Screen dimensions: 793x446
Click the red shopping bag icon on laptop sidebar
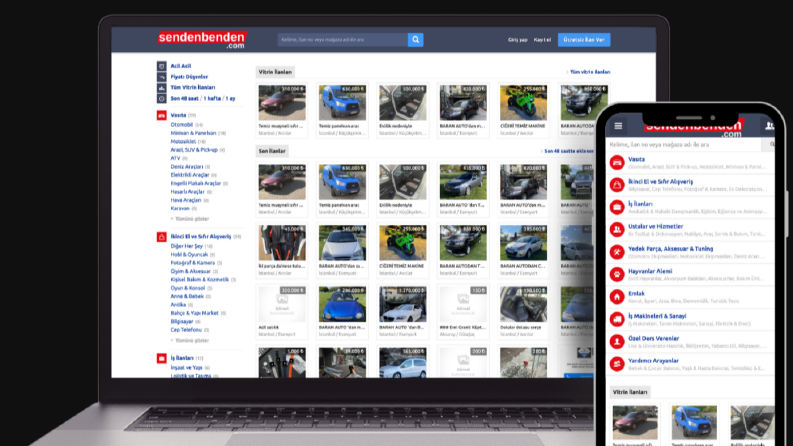[161, 237]
